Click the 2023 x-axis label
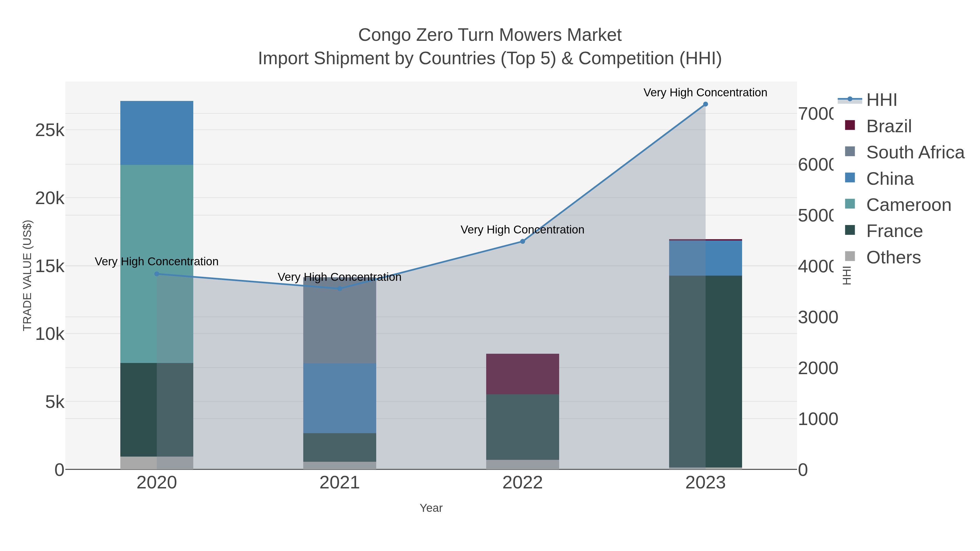 coord(705,483)
